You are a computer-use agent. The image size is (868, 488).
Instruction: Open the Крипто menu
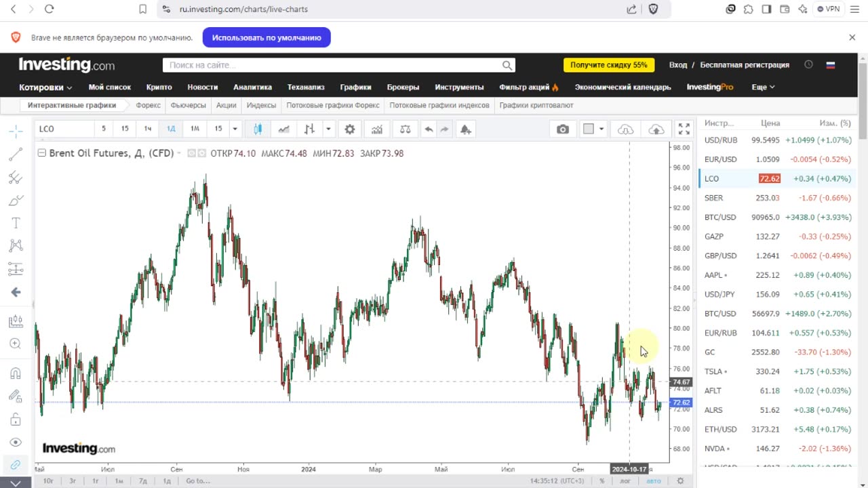tap(159, 87)
